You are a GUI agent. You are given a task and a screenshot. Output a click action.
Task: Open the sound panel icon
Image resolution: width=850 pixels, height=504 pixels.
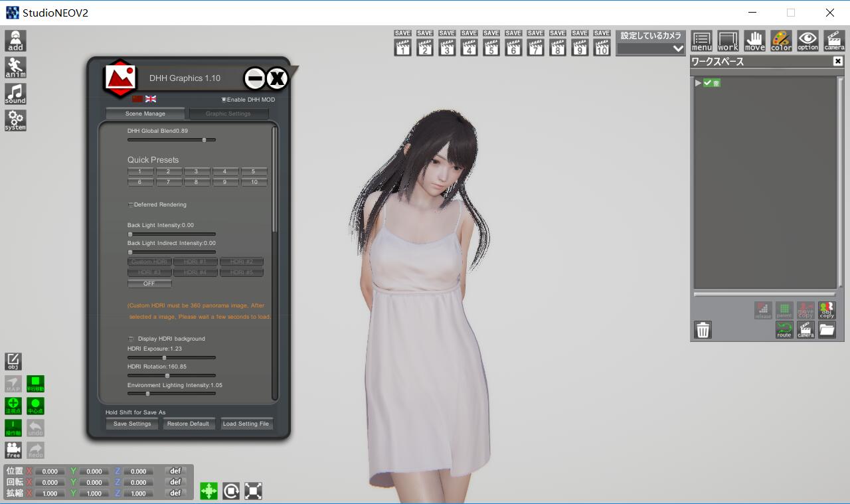pyautogui.click(x=15, y=94)
